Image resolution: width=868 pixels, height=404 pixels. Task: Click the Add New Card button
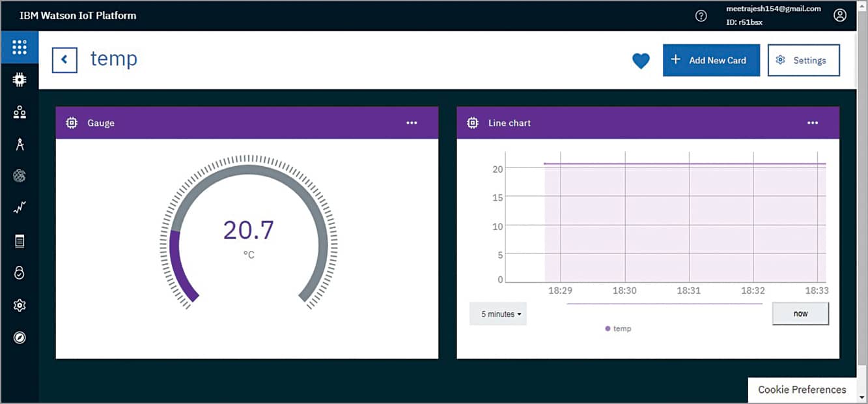pyautogui.click(x=711, y=60)
